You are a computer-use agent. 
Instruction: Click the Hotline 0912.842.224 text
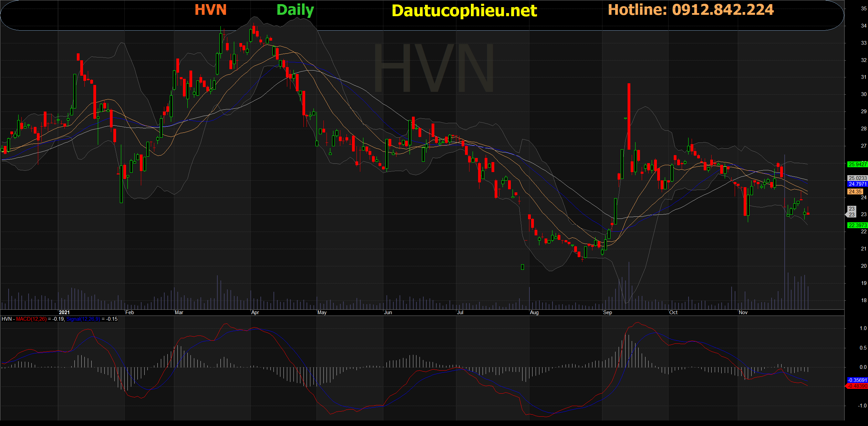[x=691, y=10]
